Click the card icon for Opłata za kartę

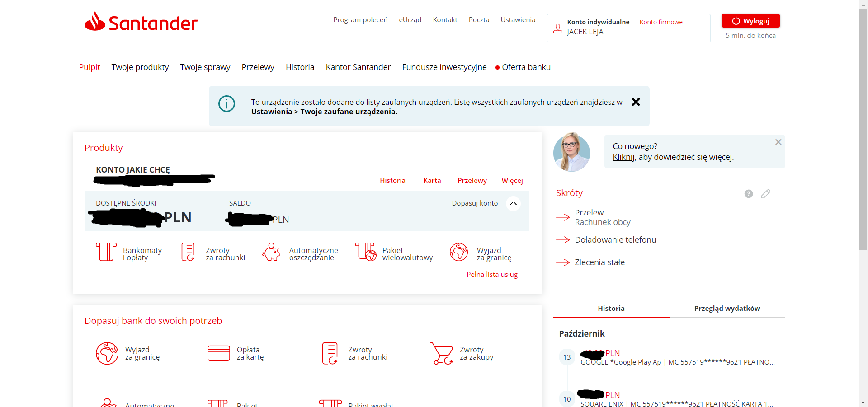pyautogui.click(x=219, y=353)
